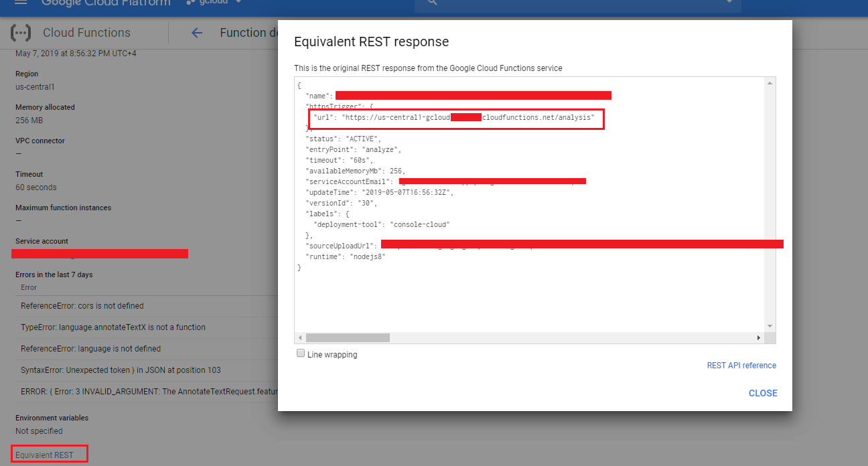Click the scroll down arrow of response box
The width and height of the screenshot is (868, 466).
770,327
